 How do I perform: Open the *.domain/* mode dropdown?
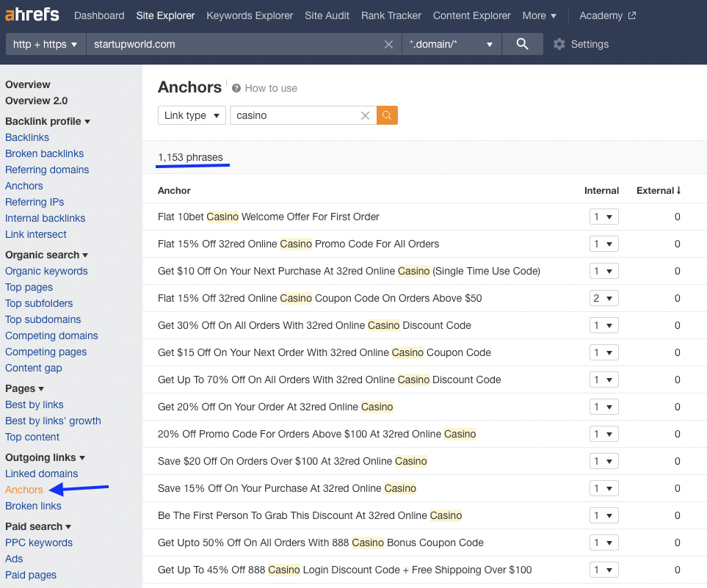452,44
